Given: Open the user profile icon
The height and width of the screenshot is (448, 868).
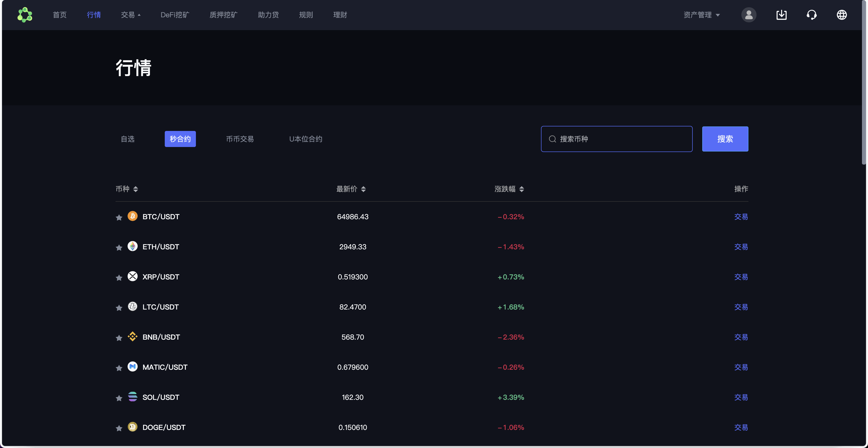Looking at the screenshot, I should click(749, 15).
